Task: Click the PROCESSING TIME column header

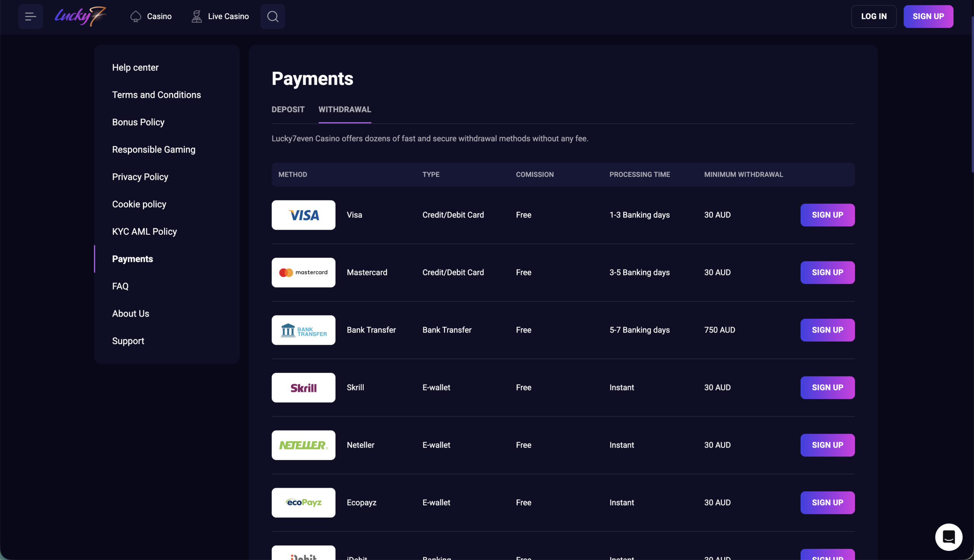Action: [640, 175]
